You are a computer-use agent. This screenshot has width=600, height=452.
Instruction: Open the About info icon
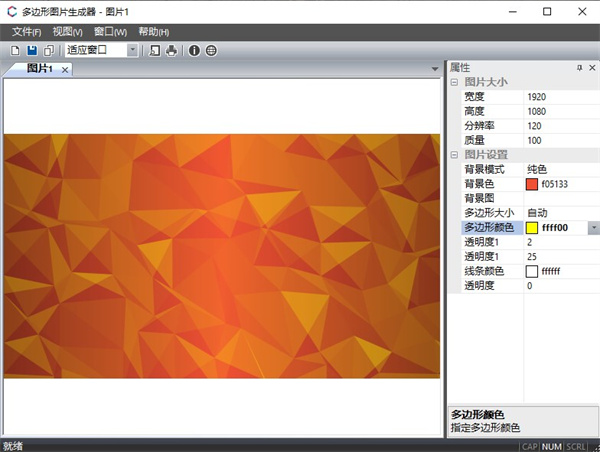[194, 51]
